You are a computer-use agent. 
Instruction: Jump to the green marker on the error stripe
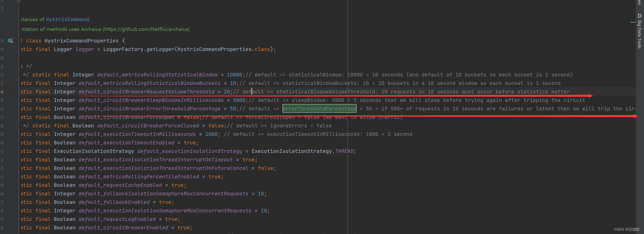pos(633,22)
